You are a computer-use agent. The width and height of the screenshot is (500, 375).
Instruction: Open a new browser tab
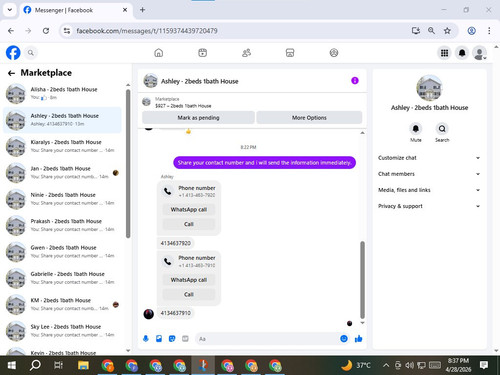tap(142, 10)
